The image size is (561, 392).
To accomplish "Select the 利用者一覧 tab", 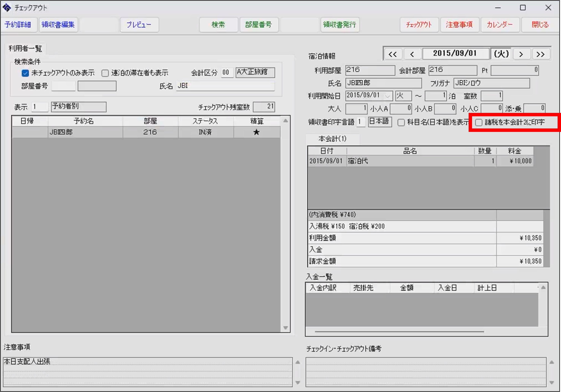I will pos(25,48).
